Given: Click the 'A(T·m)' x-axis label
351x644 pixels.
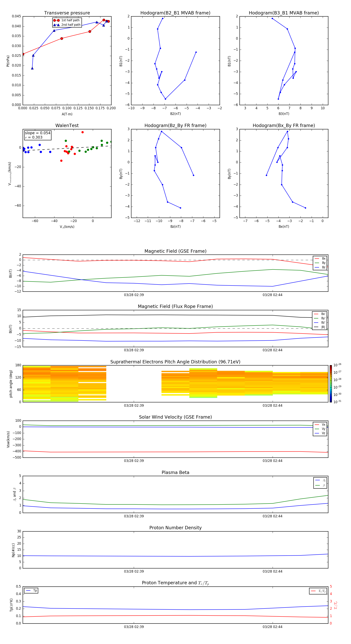Looking at the screenshot, I should pos(67,114).
